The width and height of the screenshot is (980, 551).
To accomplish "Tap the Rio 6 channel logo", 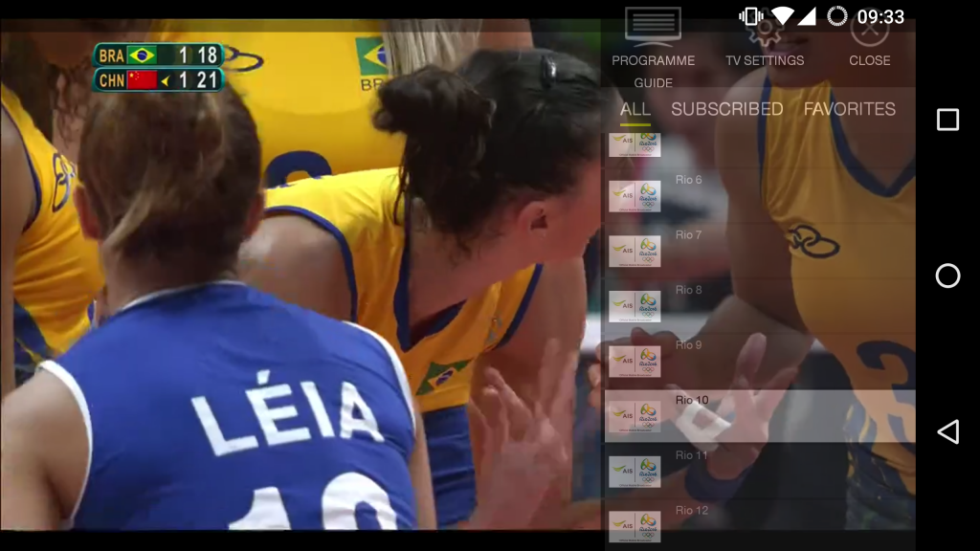I will 635,197.
